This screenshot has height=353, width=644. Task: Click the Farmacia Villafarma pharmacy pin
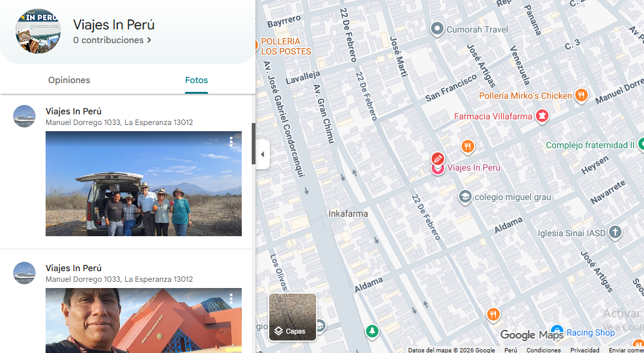pos(542,116)
